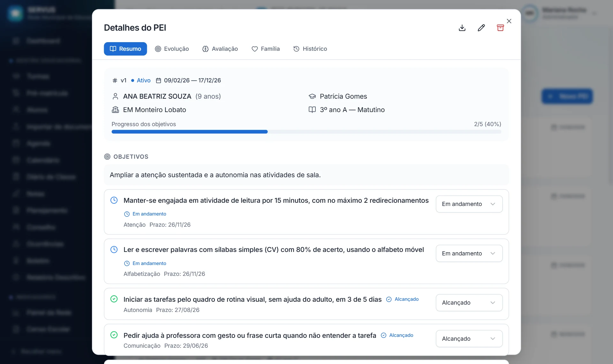
Task: Open the Evolução tab
Action: tap(172, 49)
